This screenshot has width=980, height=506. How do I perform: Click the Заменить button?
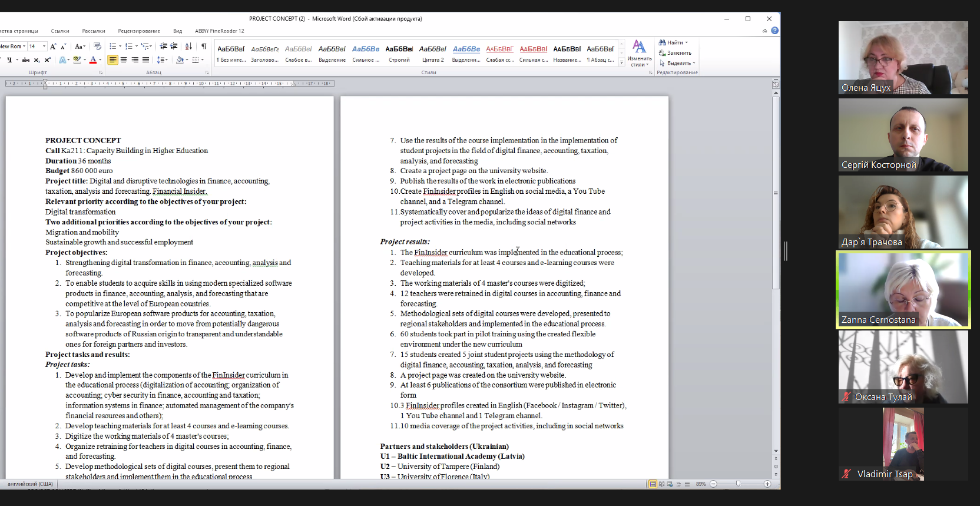pyautogui.click(x=675, y=53)
